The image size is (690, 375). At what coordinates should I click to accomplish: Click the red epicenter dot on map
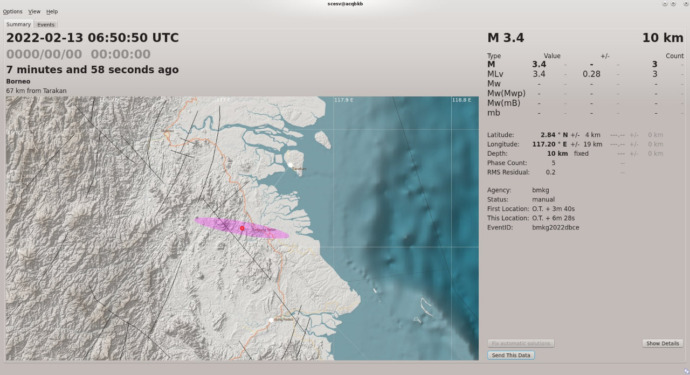pos(242,228)
